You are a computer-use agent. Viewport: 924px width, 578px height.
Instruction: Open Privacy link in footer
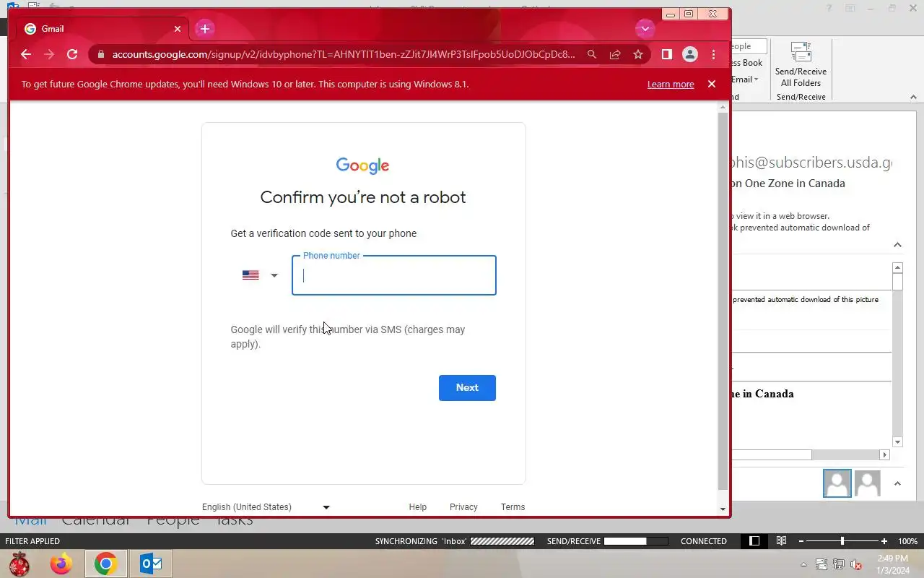pos(463,507)
